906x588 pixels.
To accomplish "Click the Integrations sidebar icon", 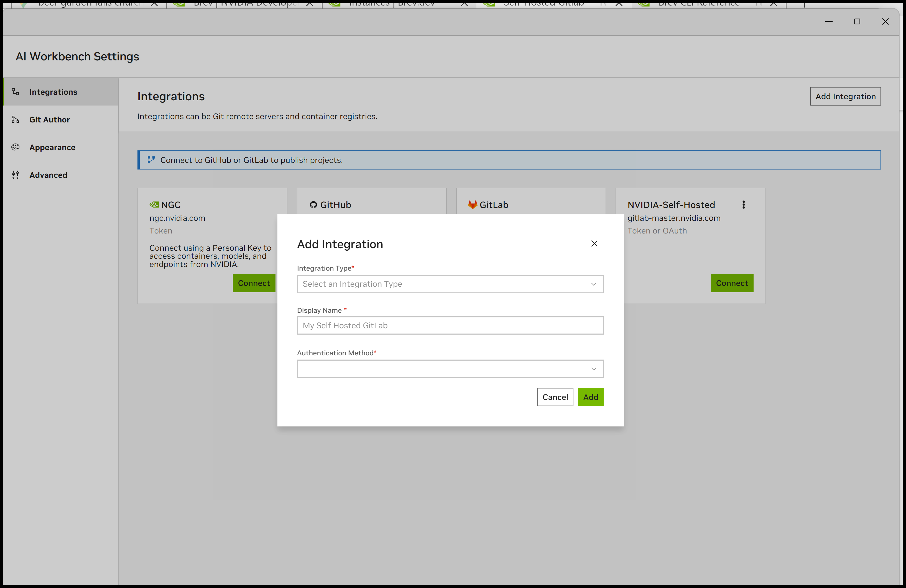I will point(15,92).
